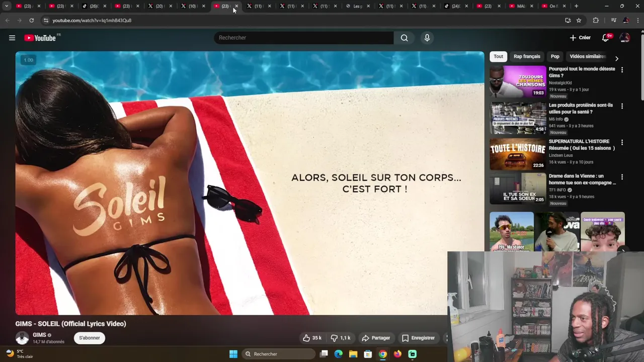Open the YouTube account avatar menu
The height and width of the screenshot is (362, 644).
click(625, 38)
